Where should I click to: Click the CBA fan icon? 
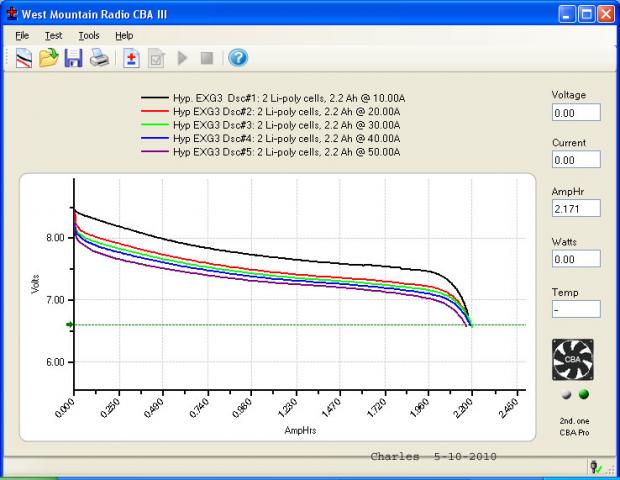pos(572,359)
